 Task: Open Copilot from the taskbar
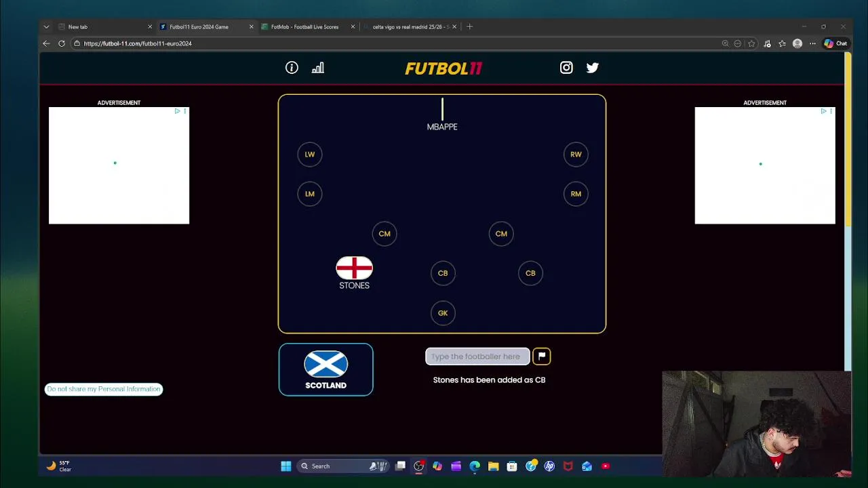(437, 466)
